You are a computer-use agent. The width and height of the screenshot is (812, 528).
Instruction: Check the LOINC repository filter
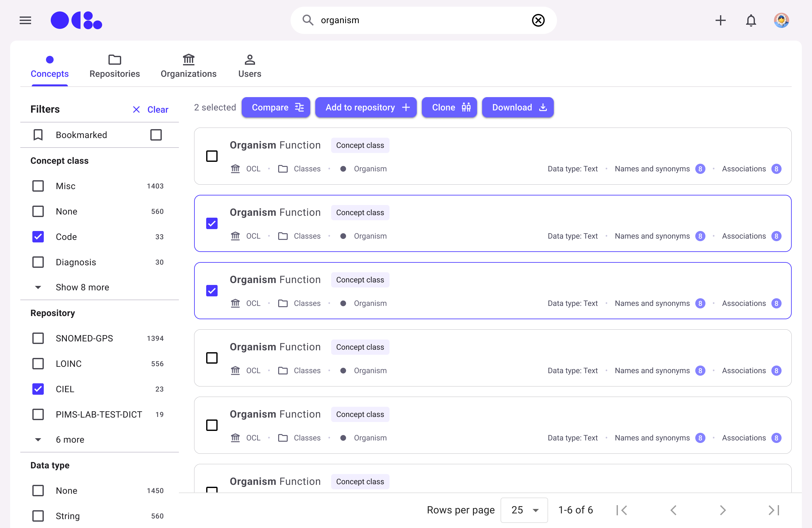[38, 364]
